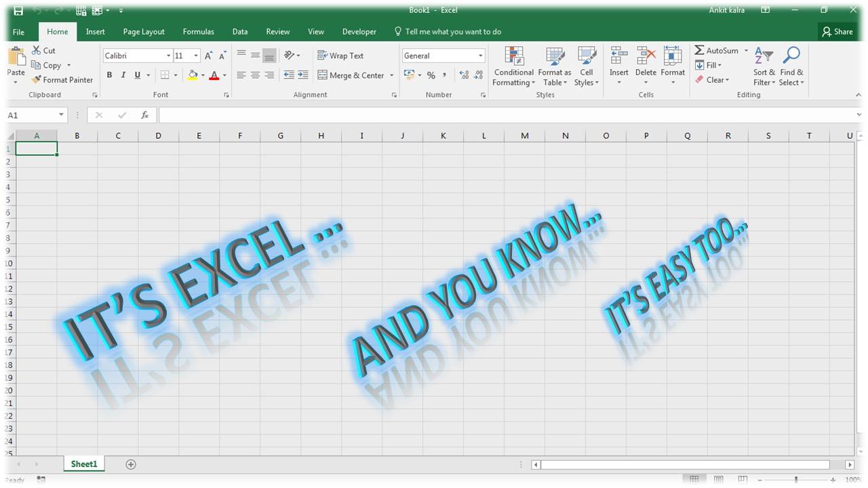Select the Sheet1 sheet tab
Image resolution: width=868 pixels, height=488 pixels.
pyautogui.click(x=84, y=464)
